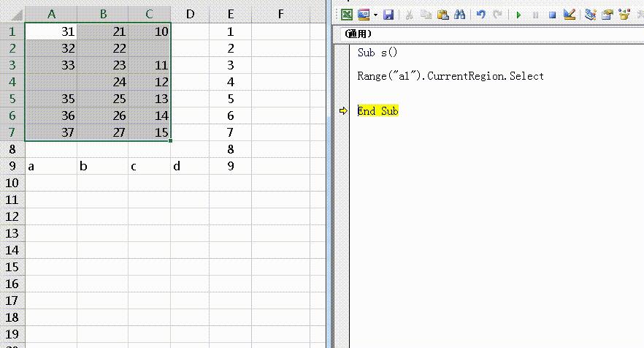Click cell E1 containing 1
This screenshot has height=348, width=644.
coord(231,31)
